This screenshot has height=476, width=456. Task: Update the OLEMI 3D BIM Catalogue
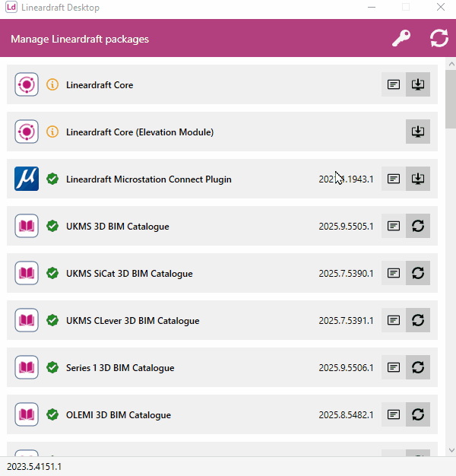click(418, 414)
